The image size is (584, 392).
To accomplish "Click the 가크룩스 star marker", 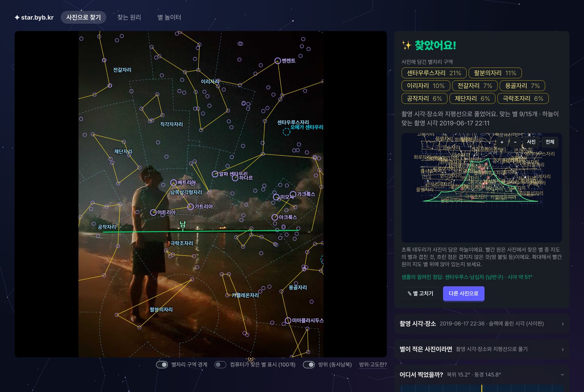I will coord(293,194).
